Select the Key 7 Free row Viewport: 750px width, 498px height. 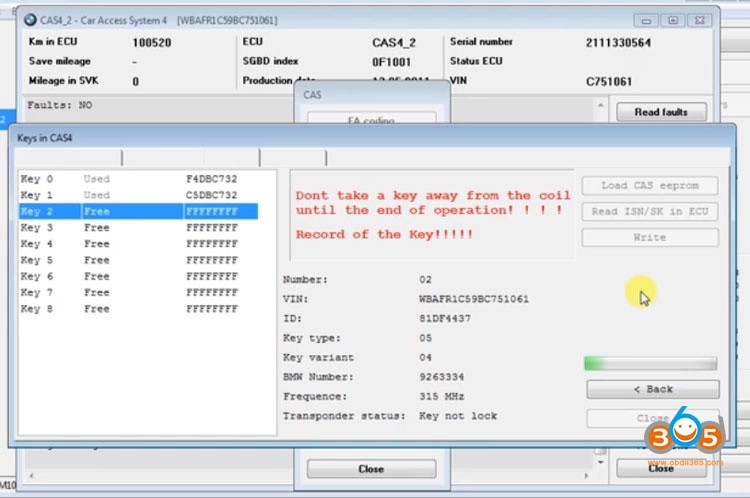pyautogui.click(x=139, y=293)
